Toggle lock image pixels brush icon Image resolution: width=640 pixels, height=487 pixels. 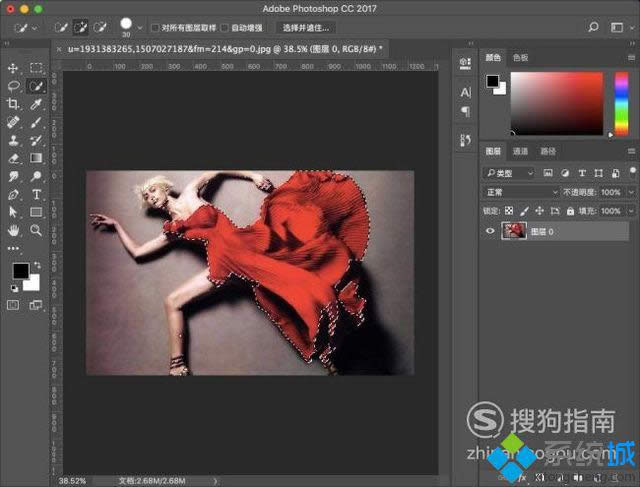pos(524,211)
